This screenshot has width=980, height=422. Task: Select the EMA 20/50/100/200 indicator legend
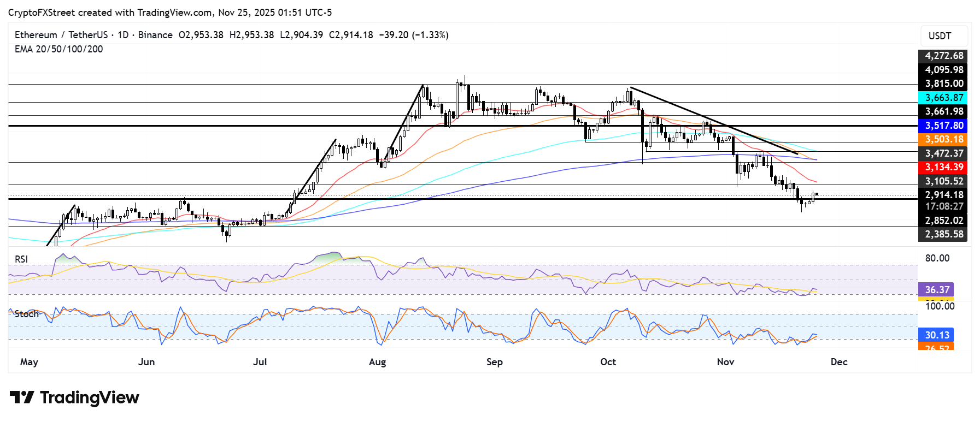58,49
